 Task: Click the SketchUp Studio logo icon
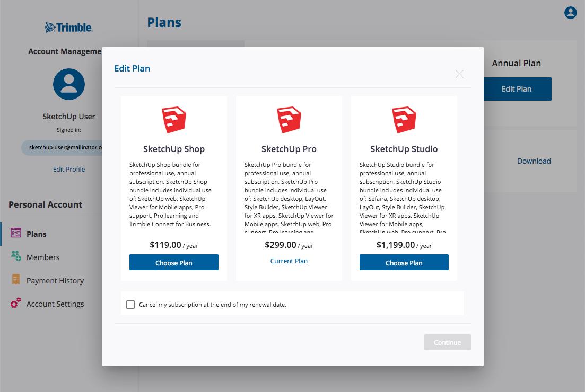(x=404, y=120)
